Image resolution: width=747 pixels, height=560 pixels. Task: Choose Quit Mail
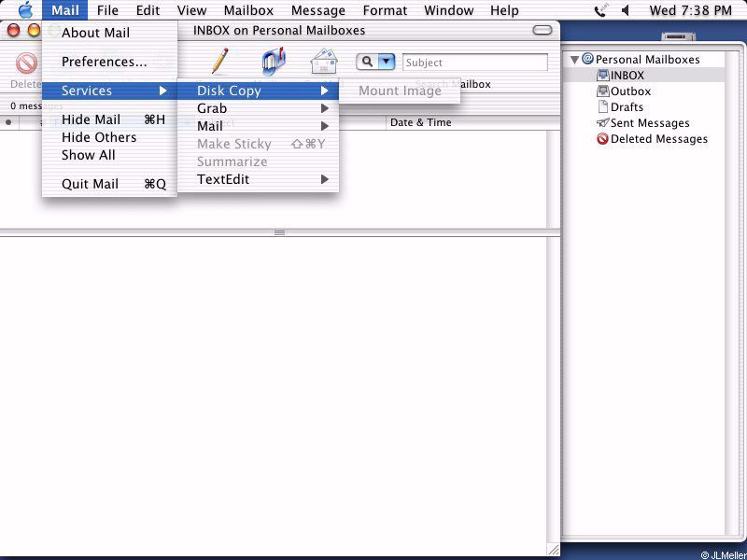[109, 184]
